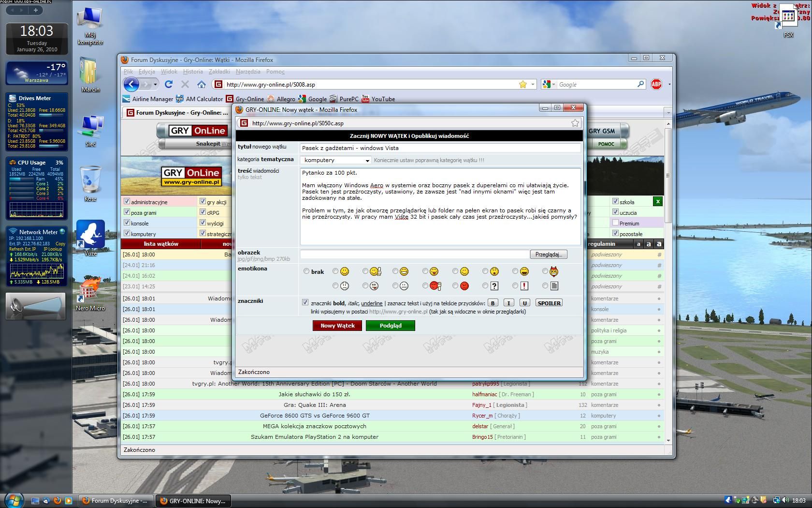This screenshot has width=812, height=508.
Task: Open the address bar history dropdown
Action: (533, 84)
